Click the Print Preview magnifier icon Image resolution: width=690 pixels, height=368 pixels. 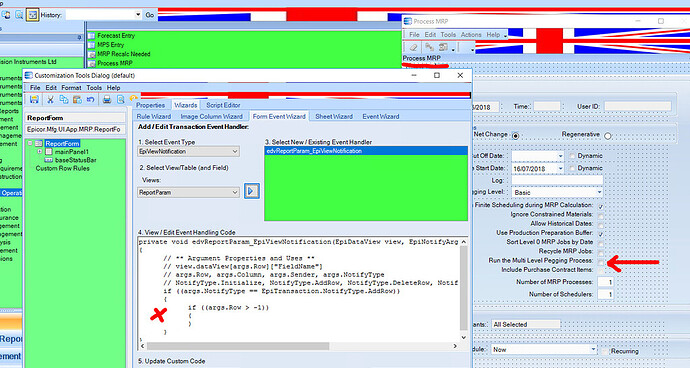[x=120, y=99]
